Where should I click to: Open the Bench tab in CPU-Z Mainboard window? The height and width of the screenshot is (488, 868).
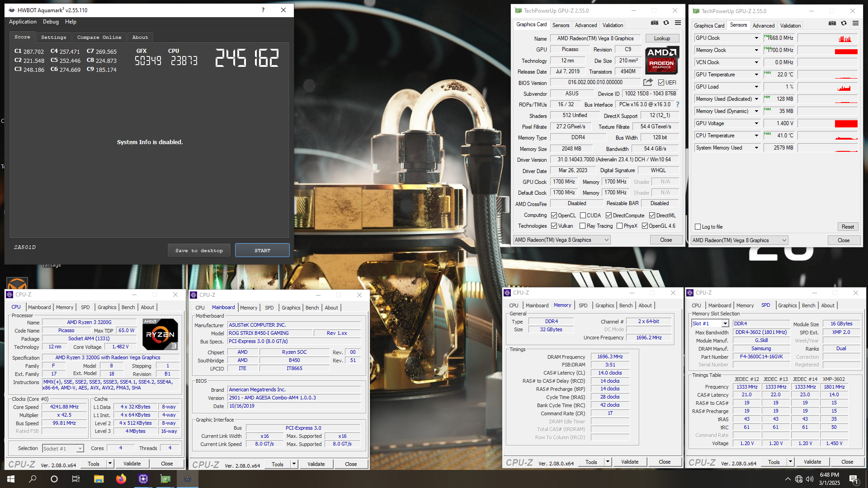coord(312,308)
